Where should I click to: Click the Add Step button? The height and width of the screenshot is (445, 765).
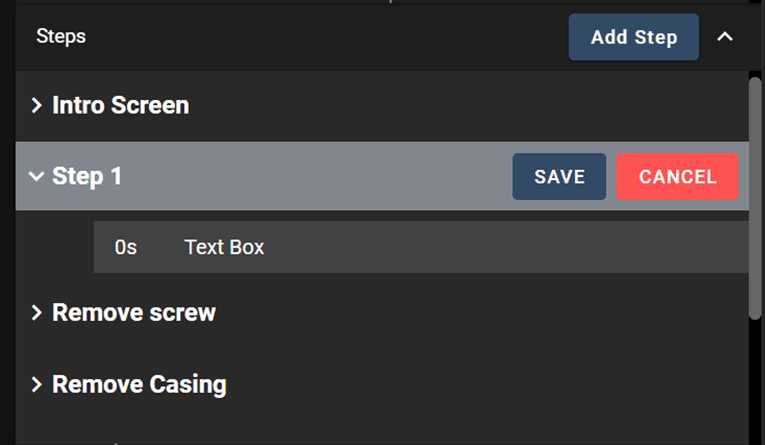point(633,37)
